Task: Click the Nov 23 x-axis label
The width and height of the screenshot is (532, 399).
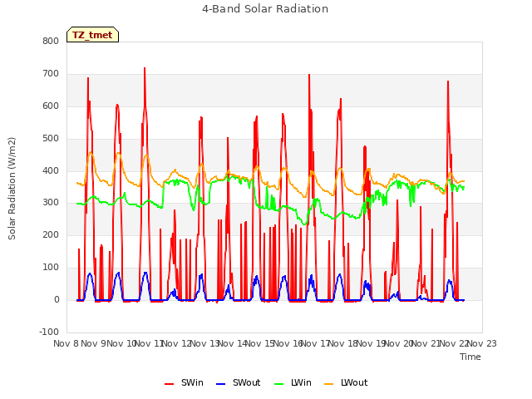Action: 482,343
